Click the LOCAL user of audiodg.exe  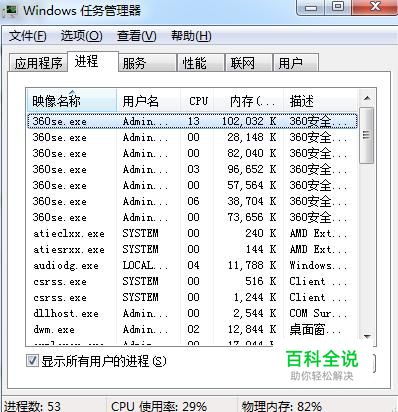(145, 265)
